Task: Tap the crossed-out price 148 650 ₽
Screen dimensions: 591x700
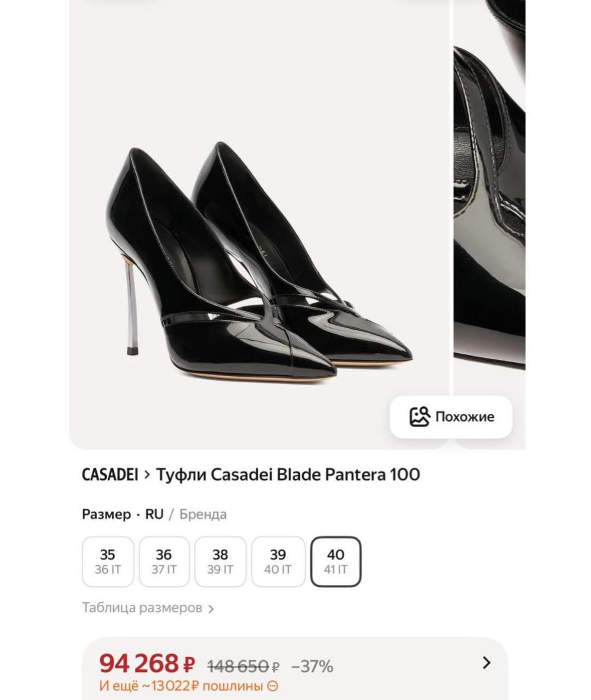Action: point(244,667)
